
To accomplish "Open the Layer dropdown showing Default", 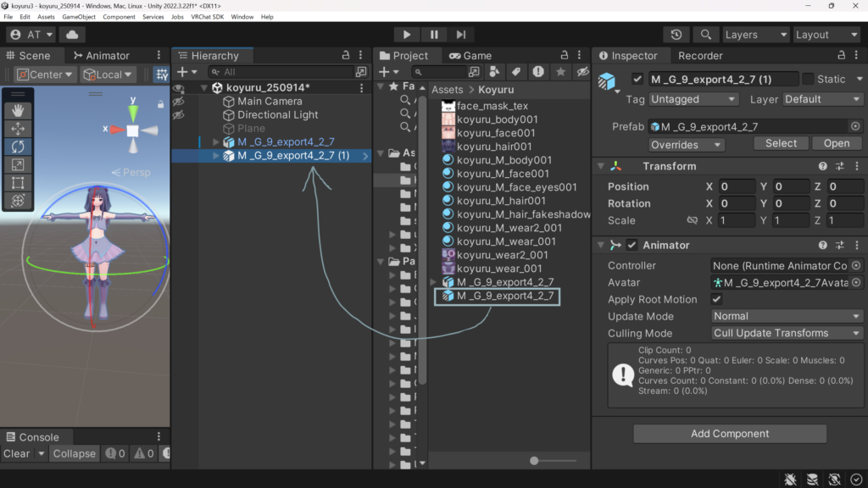I will pyautogui.click(x=822, y=99).
